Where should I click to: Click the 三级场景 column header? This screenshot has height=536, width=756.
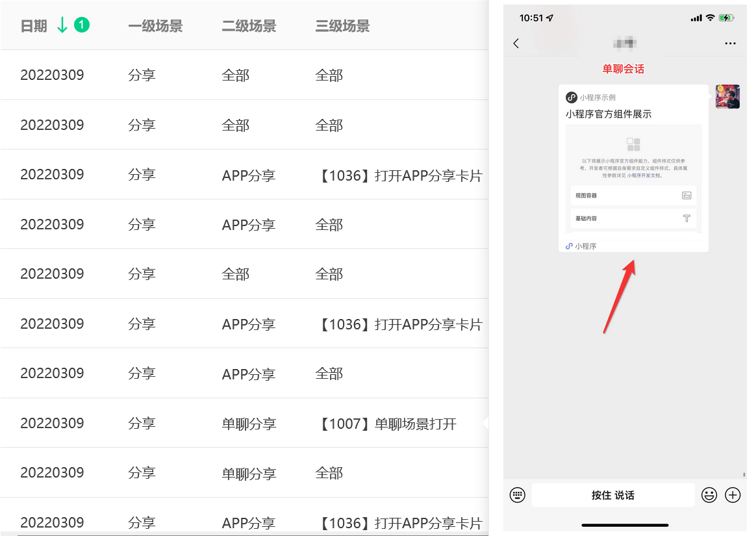(x=342, y=26)
